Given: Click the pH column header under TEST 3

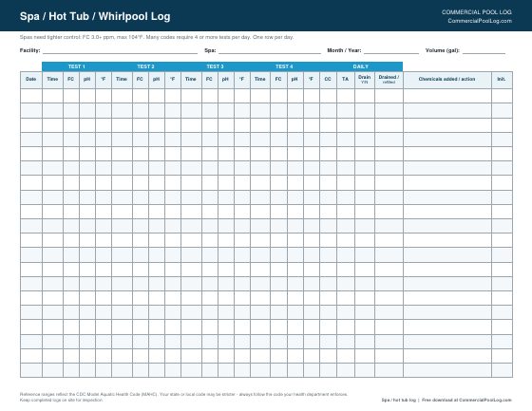Looking at the screenshot, I should 226,80.
